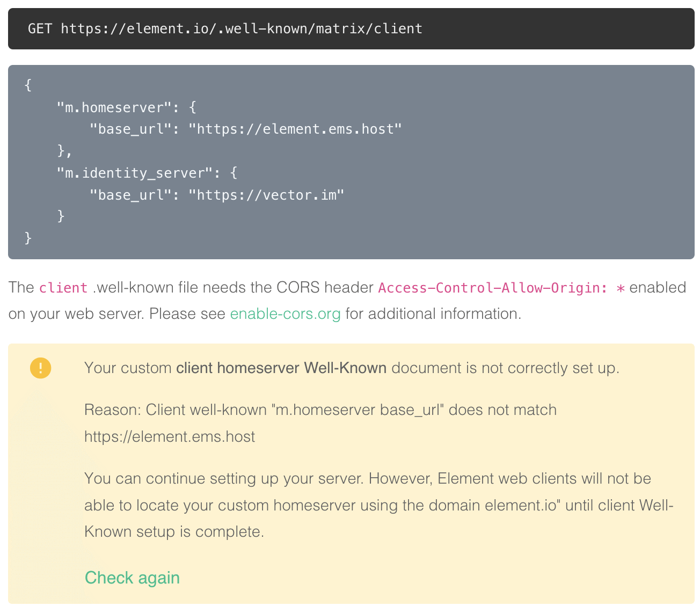Click the "Check again" link

(132, 578)
